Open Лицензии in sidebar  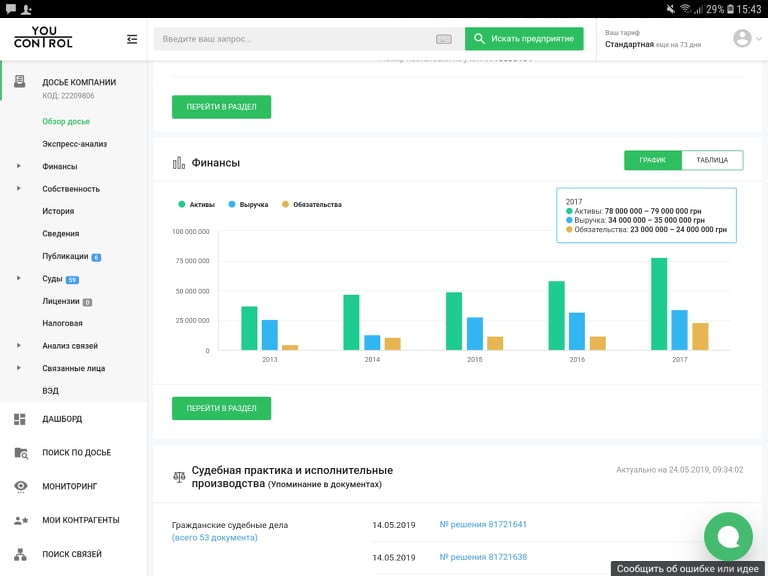61,301
